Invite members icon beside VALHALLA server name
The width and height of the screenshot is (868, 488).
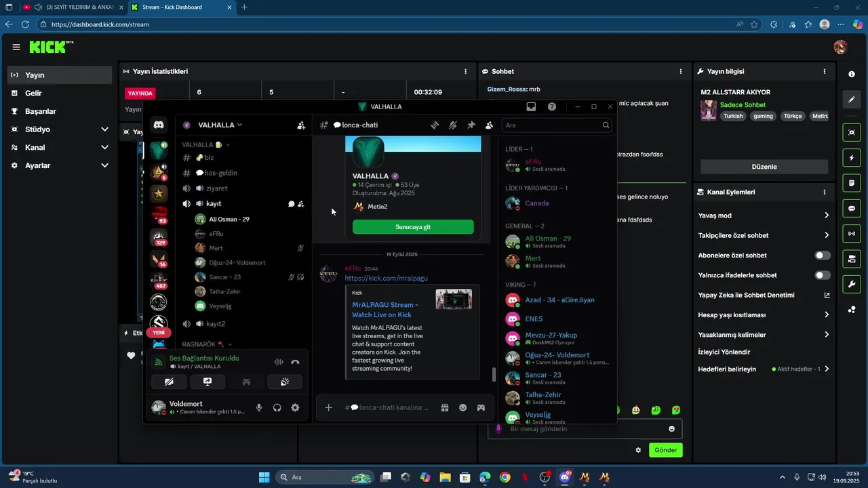301,125
